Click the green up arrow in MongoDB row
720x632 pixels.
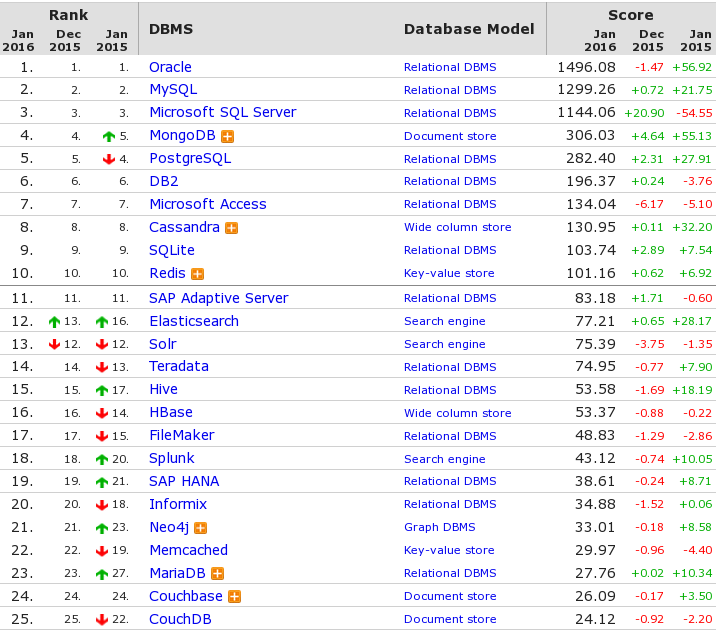pos(109,136)
